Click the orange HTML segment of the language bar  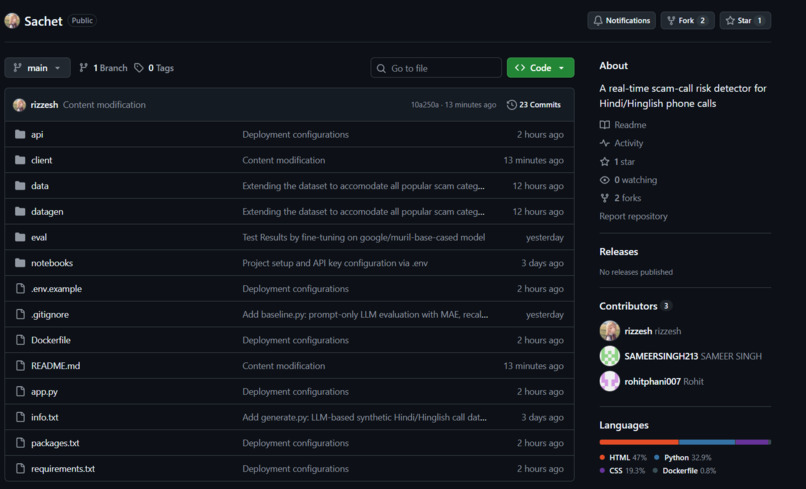click(639, 442)
